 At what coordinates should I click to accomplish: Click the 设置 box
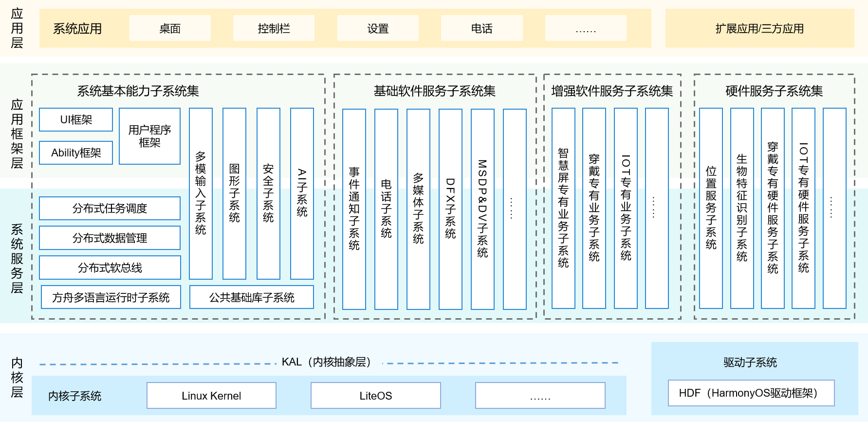[378, 28]
